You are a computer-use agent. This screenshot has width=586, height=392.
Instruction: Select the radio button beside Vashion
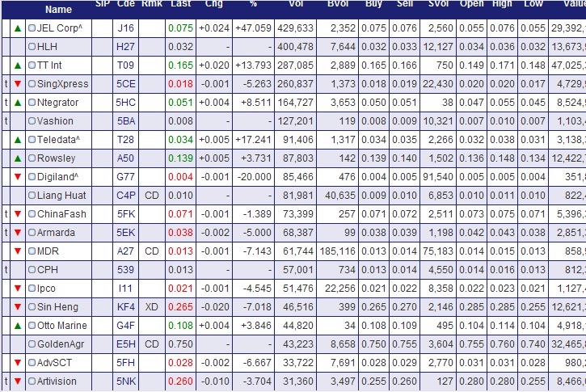pyautogui.click(x=32, y=121)
